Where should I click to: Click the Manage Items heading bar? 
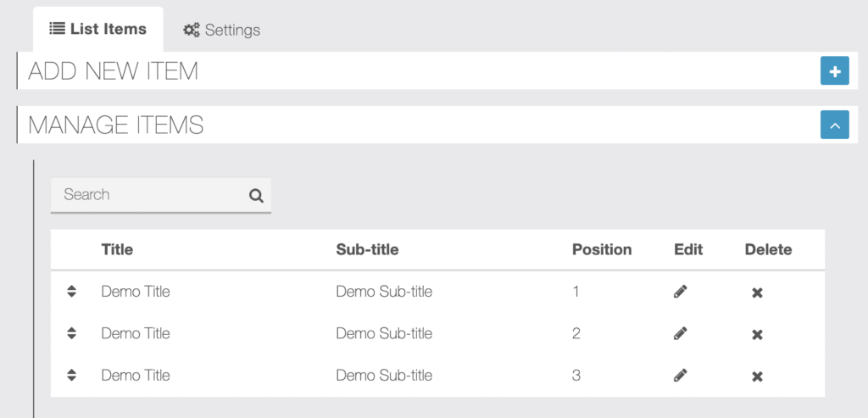(x=437, y=125)
